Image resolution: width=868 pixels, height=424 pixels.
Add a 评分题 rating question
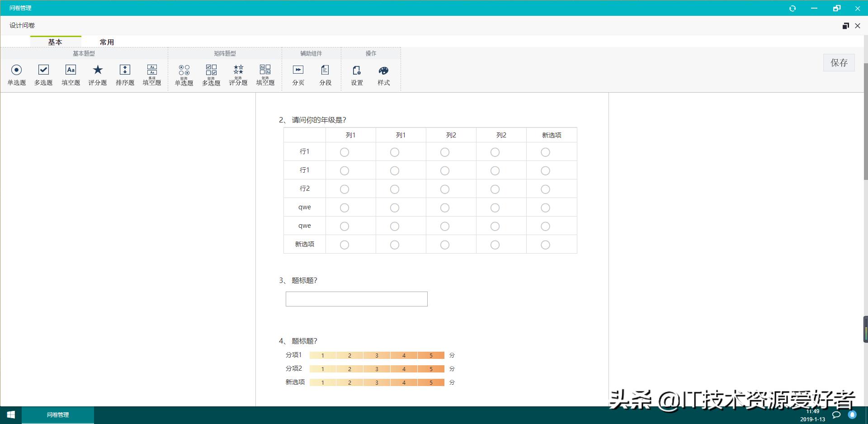click(x=97, y=74)
